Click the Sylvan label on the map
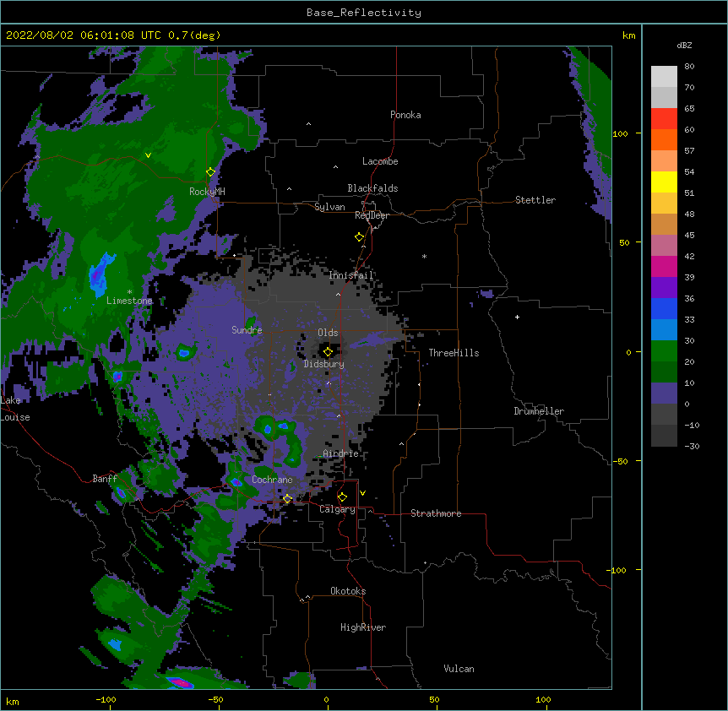Viewport: 728px width, 711px height. point(329,207)
